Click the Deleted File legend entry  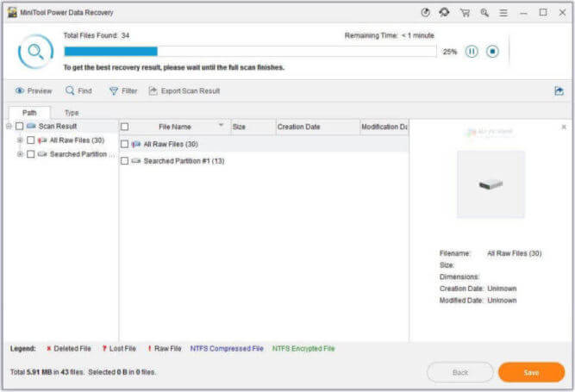pos(69,348)
